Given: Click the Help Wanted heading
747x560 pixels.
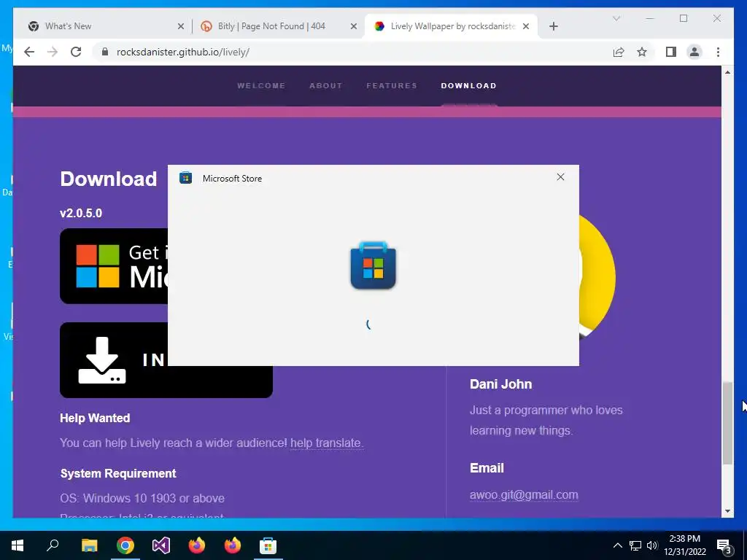Looking at the screenshot, I should pyautogui.click(x=95, y=418).
